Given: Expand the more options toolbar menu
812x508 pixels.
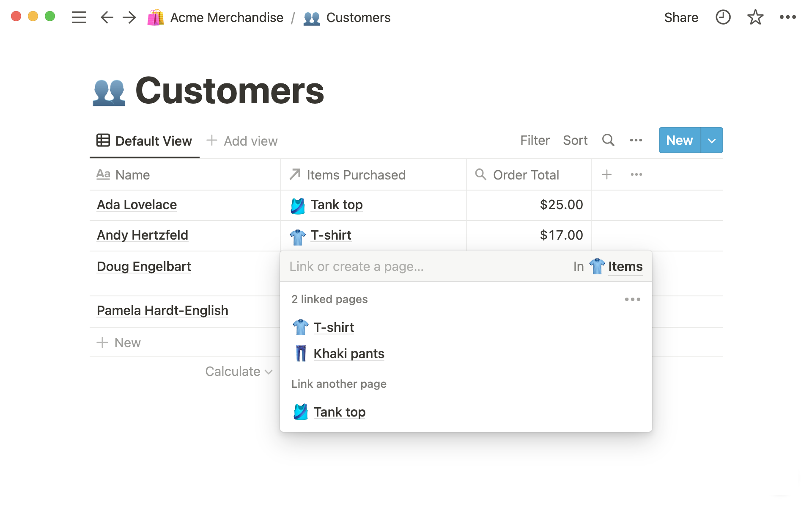Looking at the screenshot, I should (x=636, y=141).
